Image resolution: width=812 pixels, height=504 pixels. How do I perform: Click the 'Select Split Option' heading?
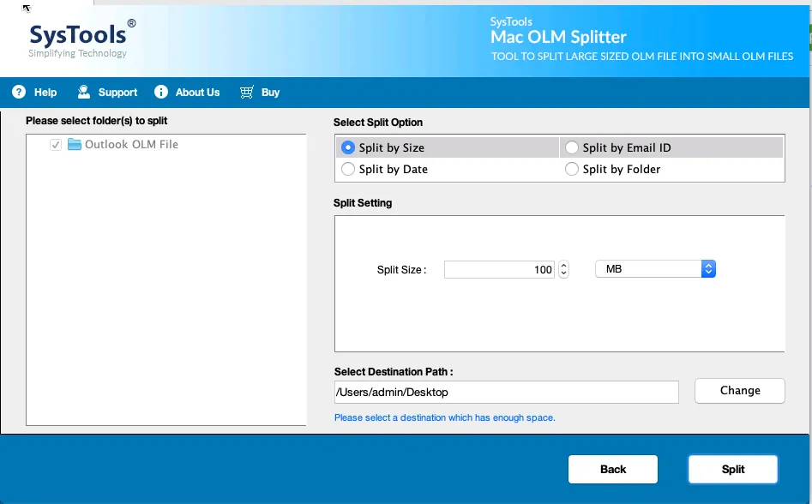378,123
